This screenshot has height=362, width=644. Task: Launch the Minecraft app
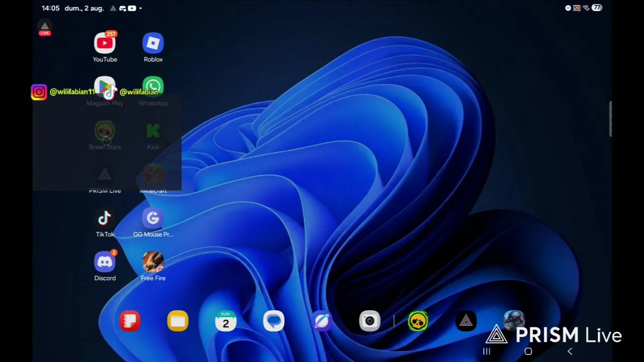153,175
